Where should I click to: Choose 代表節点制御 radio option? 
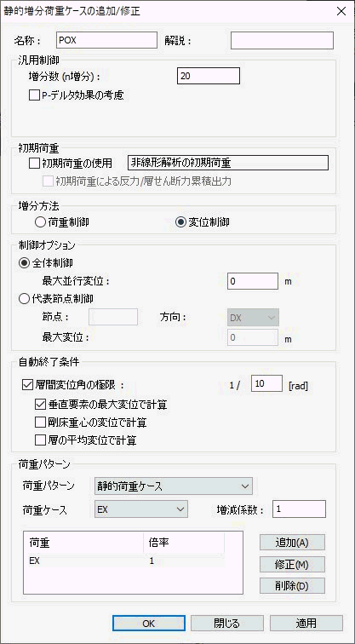(23, 299)
